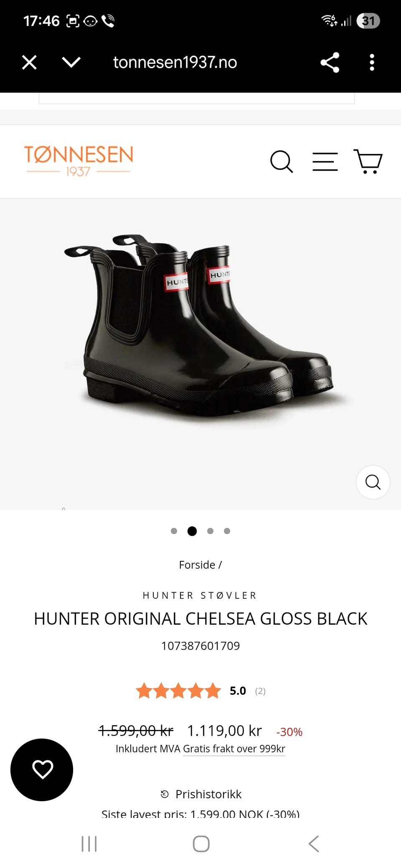Expand the Prishistorikk section
The height and width of the screenshot is (868, 401).
point(201,794)
